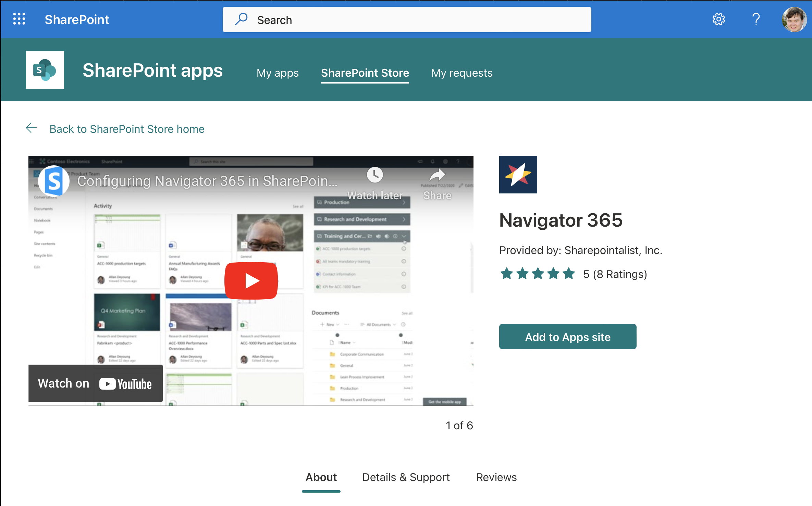Click the SharePoint apps site logo

45,70
